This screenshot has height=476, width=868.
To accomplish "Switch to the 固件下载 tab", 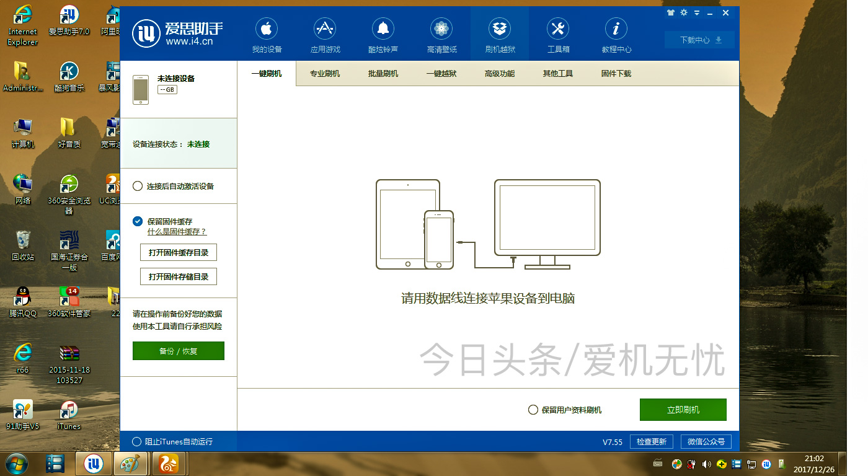I will 615,73.
